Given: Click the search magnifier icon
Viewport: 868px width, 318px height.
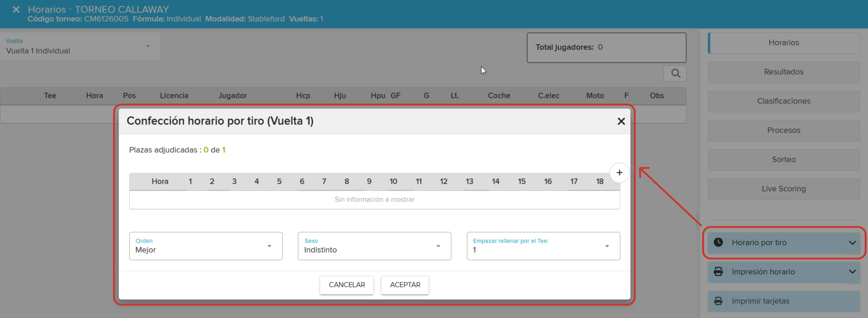Looking at the screenshot, I should (675, 73).
